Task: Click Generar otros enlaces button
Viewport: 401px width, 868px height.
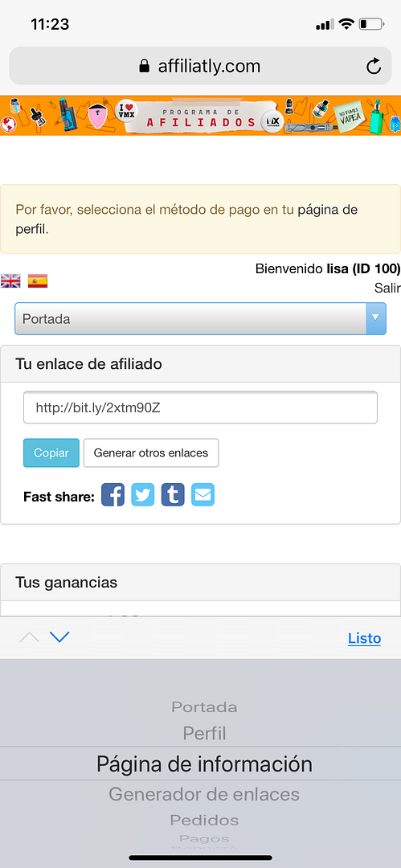Action: click(151, 452)
